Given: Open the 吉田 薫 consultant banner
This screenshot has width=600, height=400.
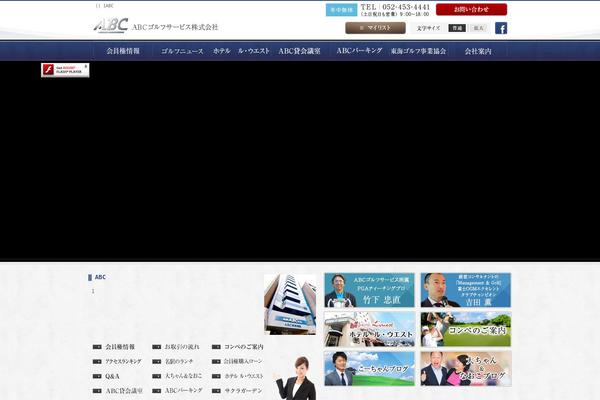Looking at the screenshot, I should [x=466, y=290].
